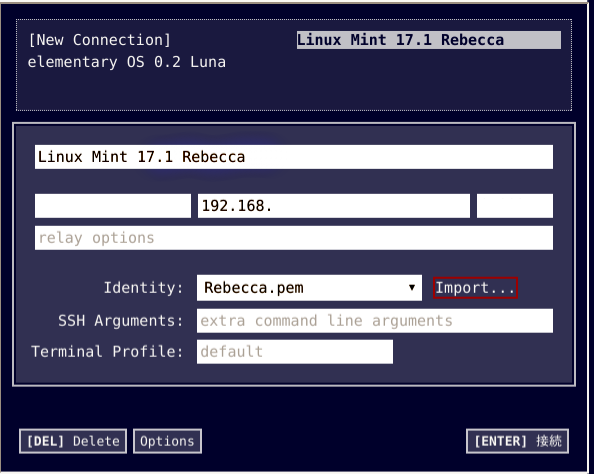Image resolution: width=594 pixels, height=474 pixels.
Task: Click the Terminal Profile: label
Action: tap(107, 352)
